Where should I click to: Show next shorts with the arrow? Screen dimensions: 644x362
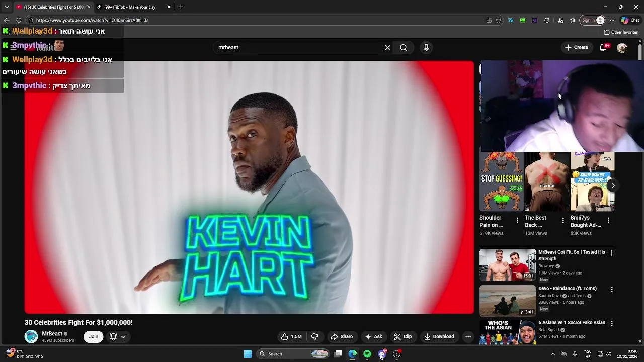pyautogui.click(x=613, y=186)
